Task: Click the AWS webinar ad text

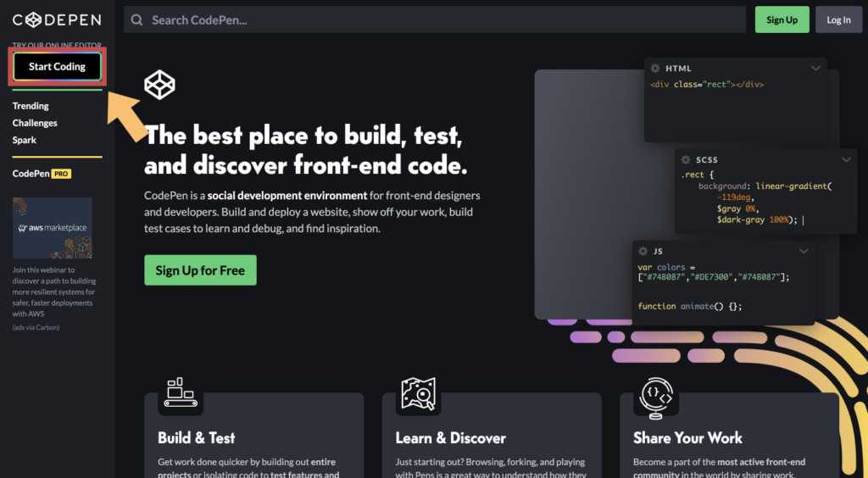Action: 53,292
